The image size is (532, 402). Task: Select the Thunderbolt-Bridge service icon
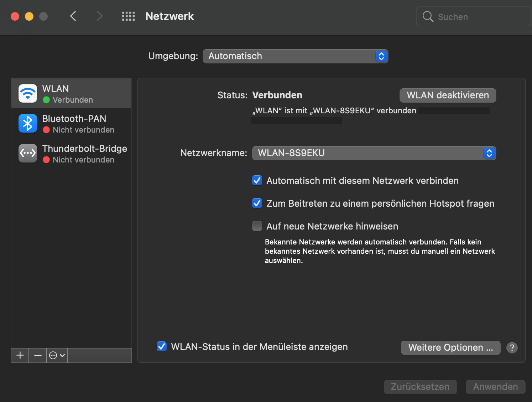click(x=28, y=153)
